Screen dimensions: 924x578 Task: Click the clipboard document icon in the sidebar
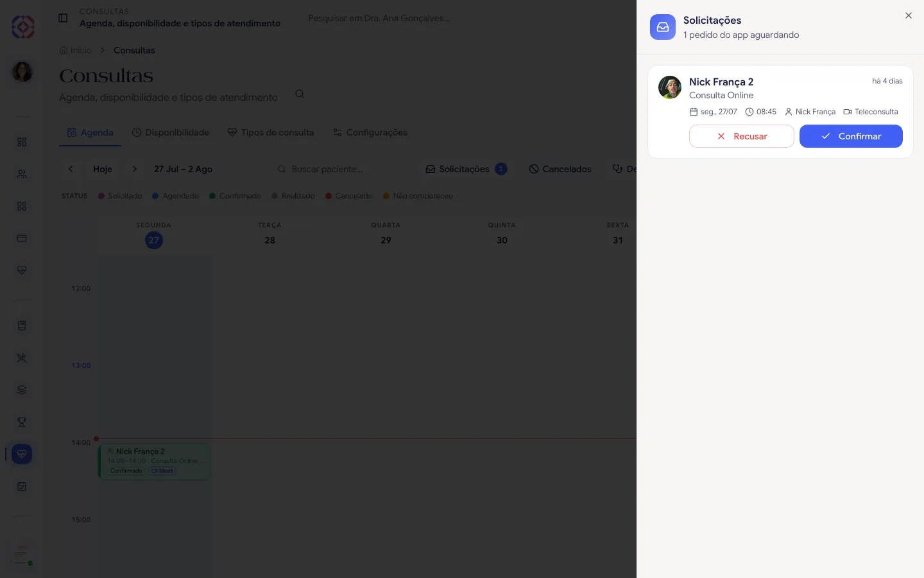22,326
